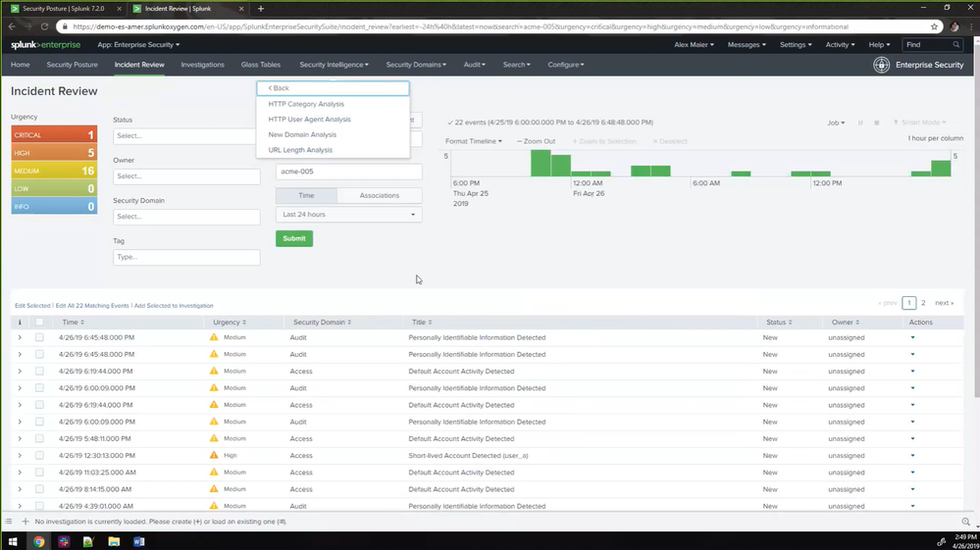Close the Incident Review browser tab

click(x=241, y=9)
